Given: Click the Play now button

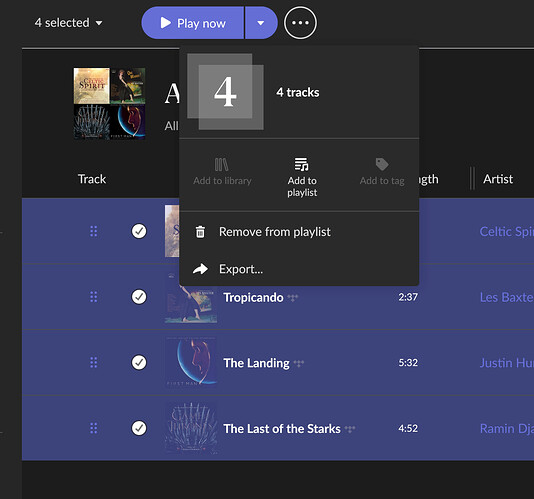Looking at the screenshot, I should 193,23.
